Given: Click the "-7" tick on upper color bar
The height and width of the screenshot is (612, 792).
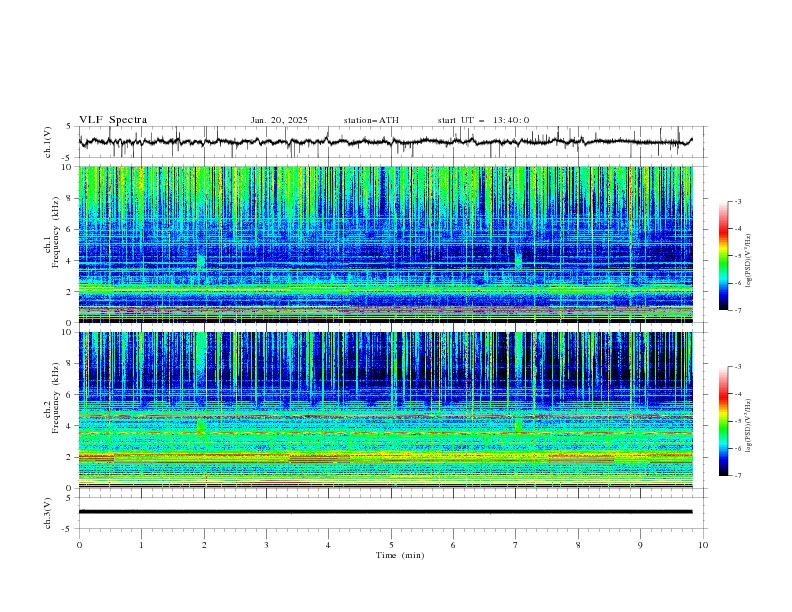Looking at the screenshot, I should pos(737,310).
